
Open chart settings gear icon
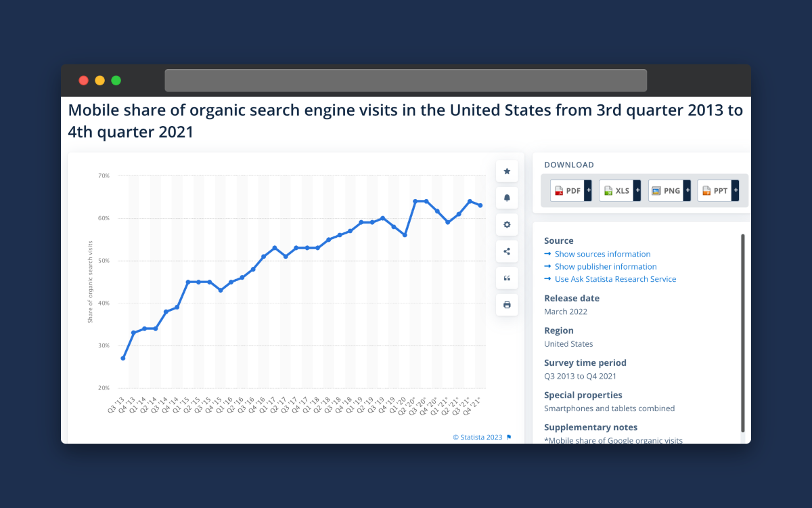coord(507,225)
